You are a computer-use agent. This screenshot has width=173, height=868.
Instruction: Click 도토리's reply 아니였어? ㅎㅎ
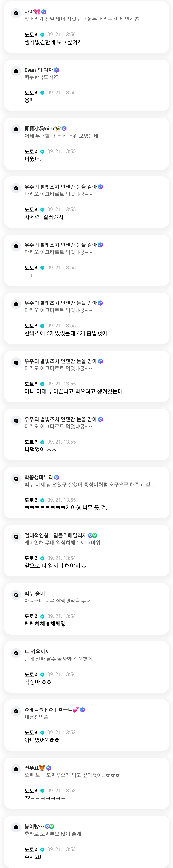pyautogui.click(x=42, y=740)
